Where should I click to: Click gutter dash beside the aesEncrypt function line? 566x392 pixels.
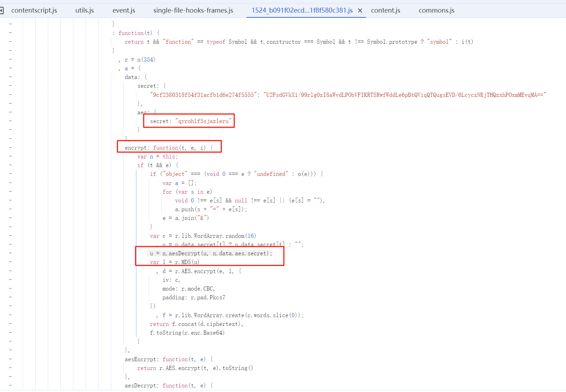pos(10,359)
